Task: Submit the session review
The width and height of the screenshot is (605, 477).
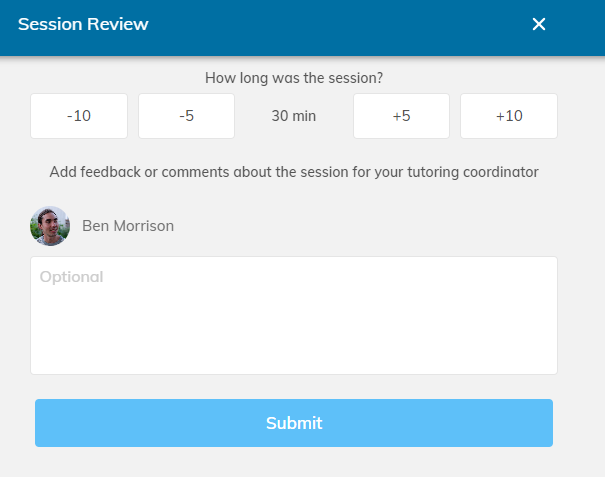Action: [294, 423]
